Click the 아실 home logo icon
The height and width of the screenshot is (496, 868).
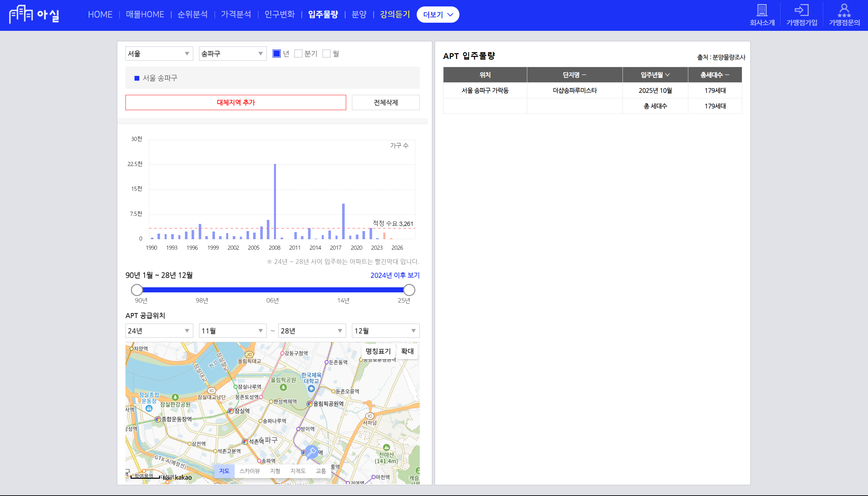[21, 14]
